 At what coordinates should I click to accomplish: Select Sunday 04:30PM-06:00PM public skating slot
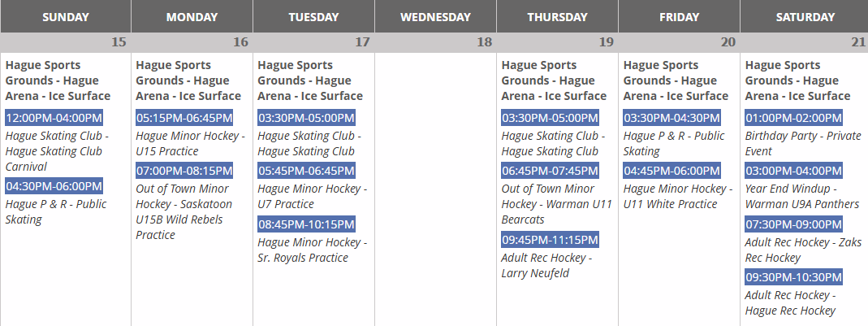(54, 186)
